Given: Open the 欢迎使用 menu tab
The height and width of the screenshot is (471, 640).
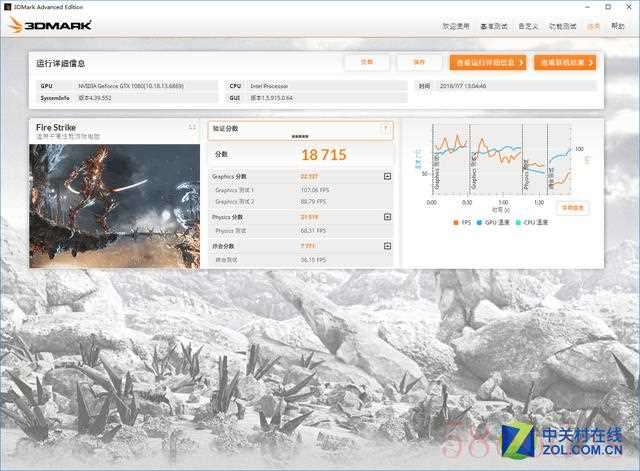Looking at the screenshot, I should click(456, 26).
